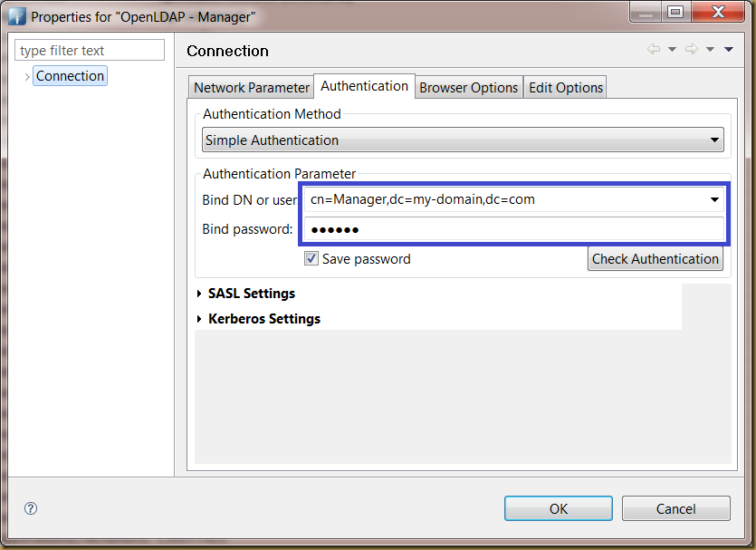Click the Check Authentication button

point(656,259)
